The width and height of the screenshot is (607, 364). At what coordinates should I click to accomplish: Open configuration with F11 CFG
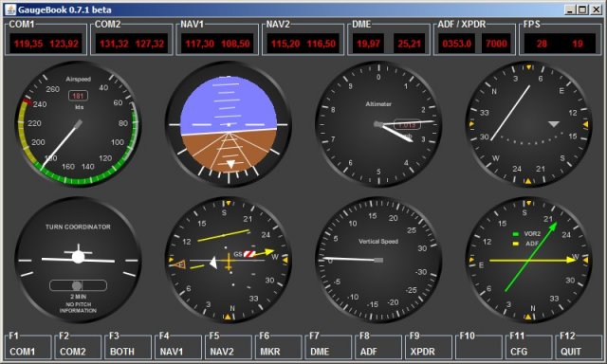pyautogui.click(x=528, y=347)
